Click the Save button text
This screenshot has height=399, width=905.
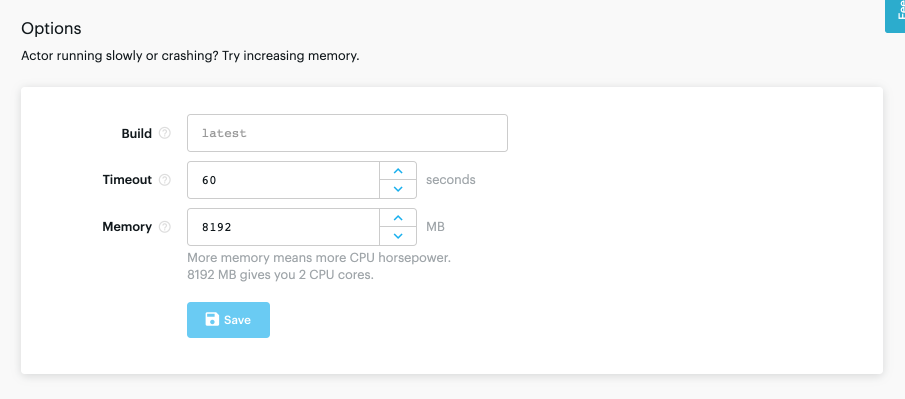[x=237, y=320]
